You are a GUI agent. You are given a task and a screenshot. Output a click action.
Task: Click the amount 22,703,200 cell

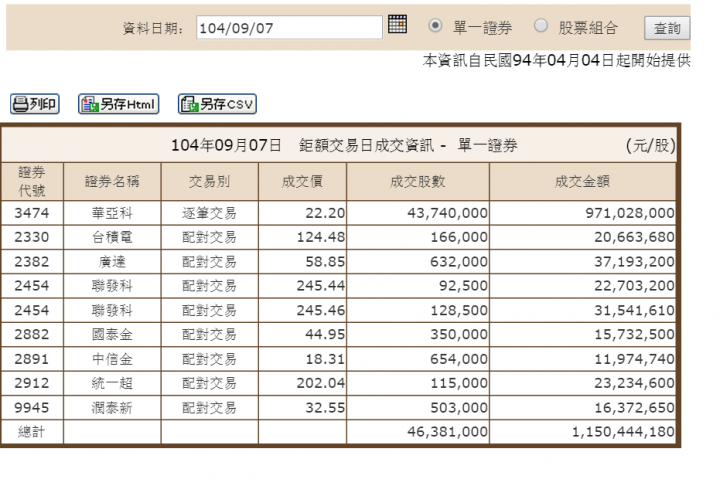click(x=582, y=286)
